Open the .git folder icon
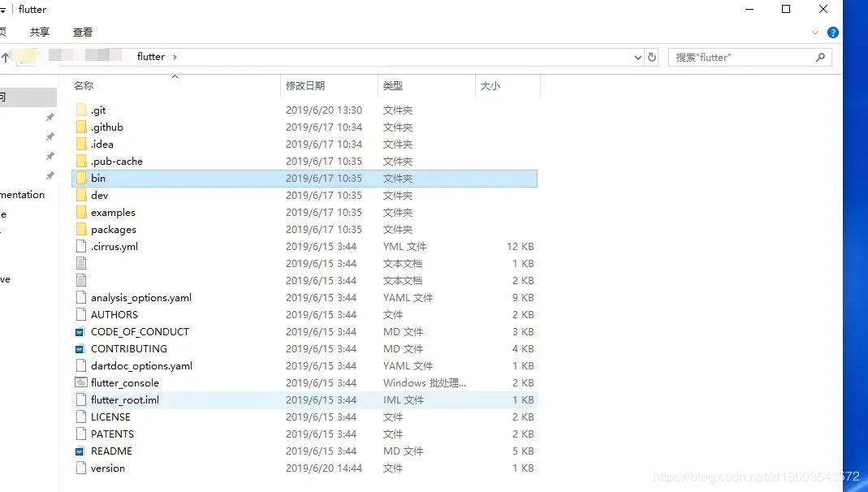The height and width of the screenshot is (492, 868). (81, 110)
